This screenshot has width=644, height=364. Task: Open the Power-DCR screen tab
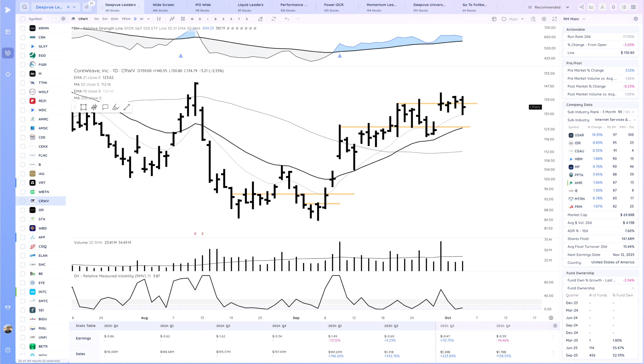pyautogui.click(x=334, y=7)
